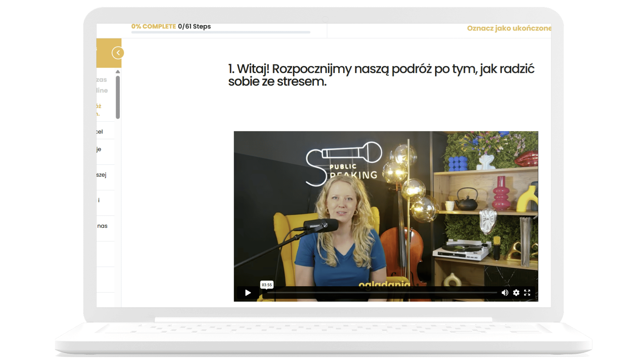This screenshot has width=644, height=362.
Task: Click the sidebar scrollbar thumb
Action: 118,97
